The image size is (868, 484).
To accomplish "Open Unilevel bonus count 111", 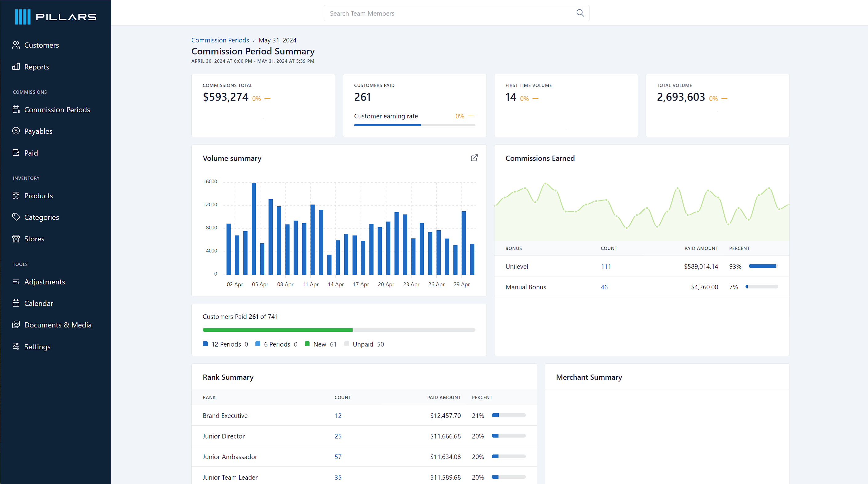I will tap(606, 266).
